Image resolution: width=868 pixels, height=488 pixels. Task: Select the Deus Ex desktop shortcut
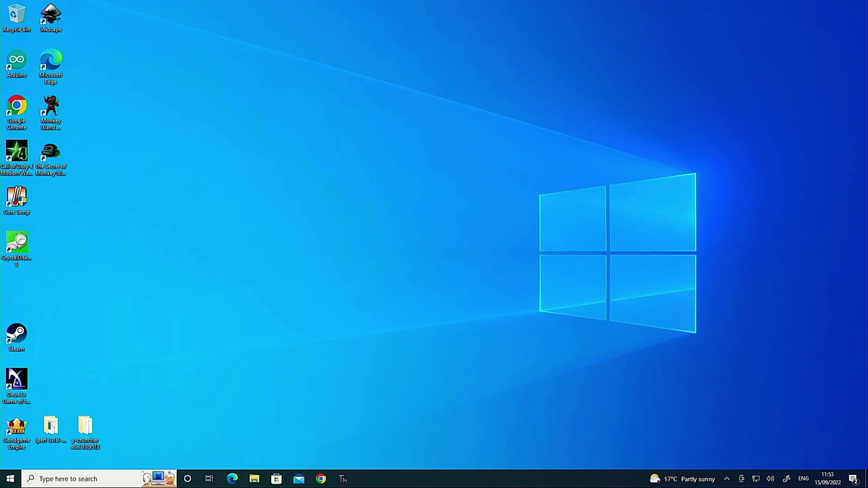(17, 386)
